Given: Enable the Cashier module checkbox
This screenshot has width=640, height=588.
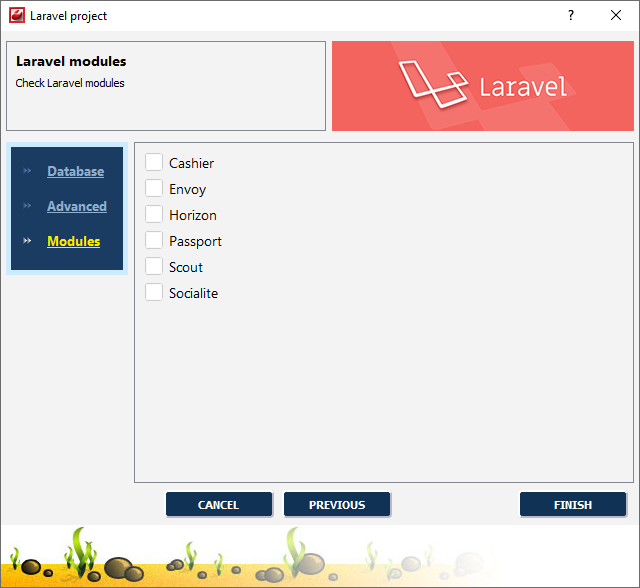Looking at the screenshot, I should [154, 162].
